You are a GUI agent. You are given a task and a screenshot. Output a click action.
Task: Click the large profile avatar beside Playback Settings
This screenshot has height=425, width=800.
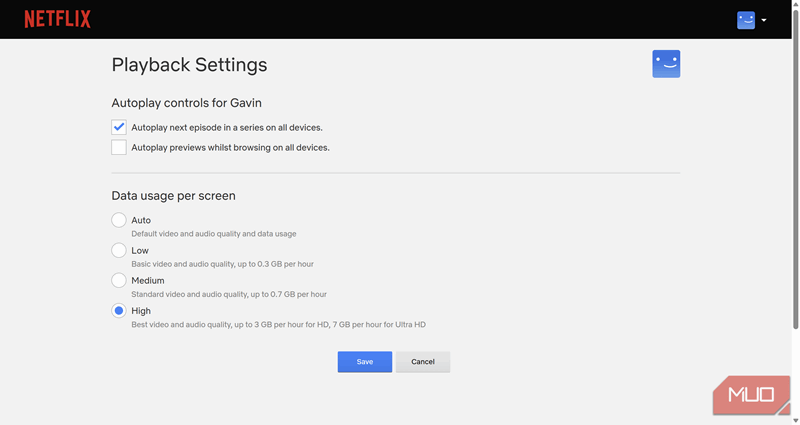pos(665,64)
